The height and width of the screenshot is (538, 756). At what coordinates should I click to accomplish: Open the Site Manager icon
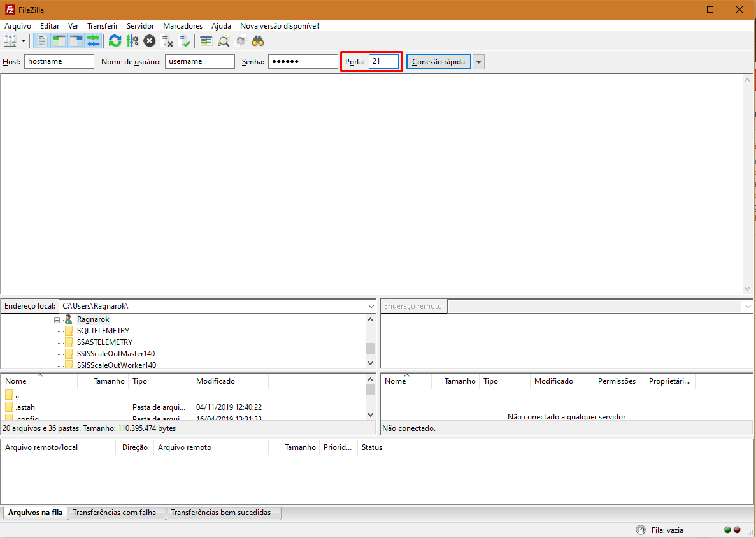(x=10, y=41)
